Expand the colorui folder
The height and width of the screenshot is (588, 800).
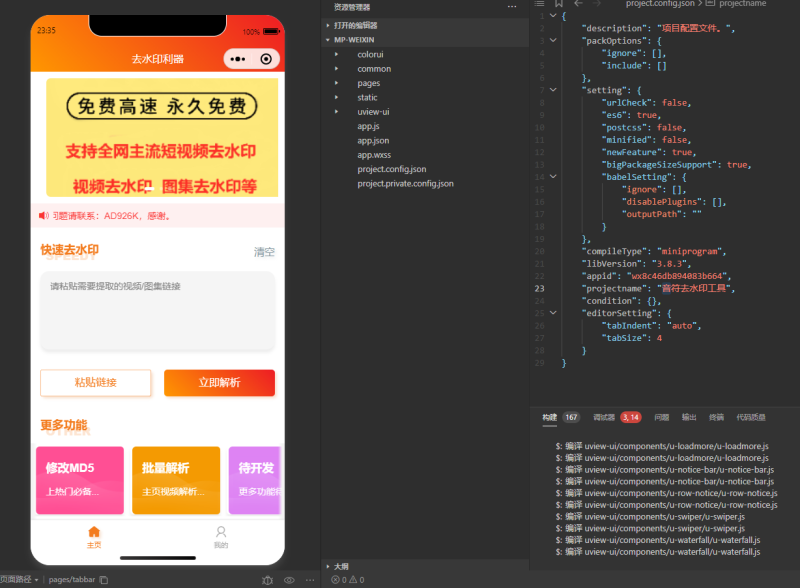(336, 54)
